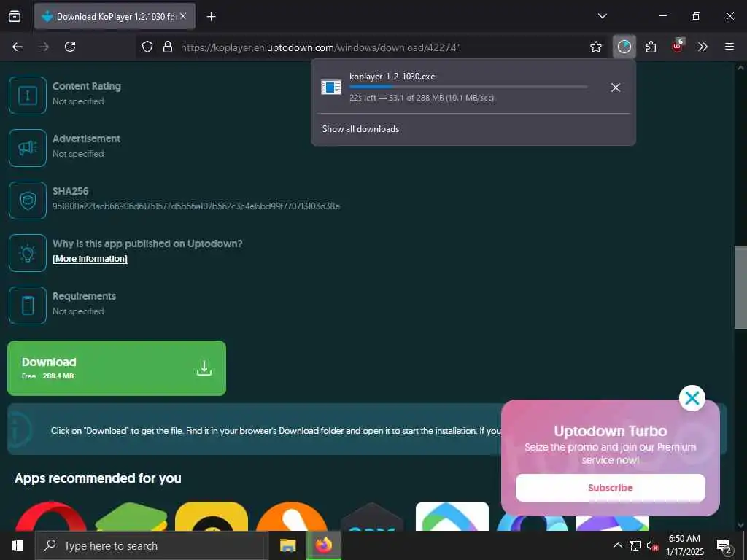Close the Download KoPlayer tab
The image size is (747, 560).
(183, 16)
